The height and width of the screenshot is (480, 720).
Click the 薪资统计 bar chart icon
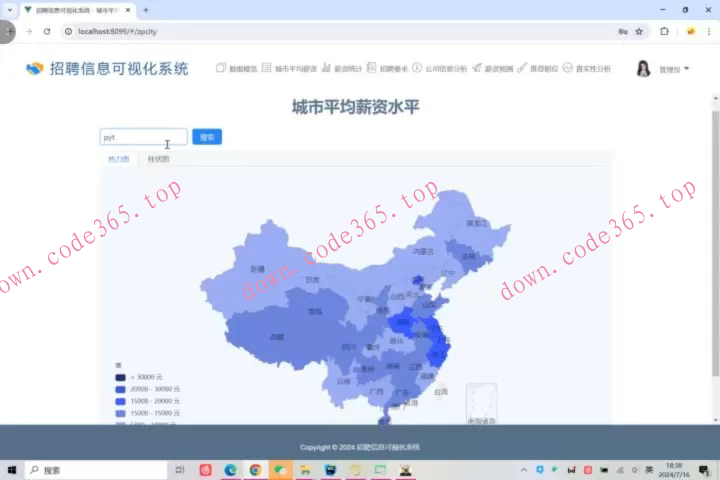click(326, 68)
